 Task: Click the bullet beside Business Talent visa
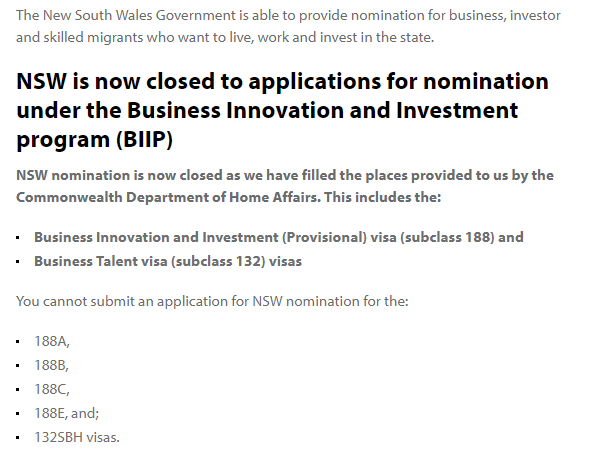pyautogui.click(x=18, y=262)
